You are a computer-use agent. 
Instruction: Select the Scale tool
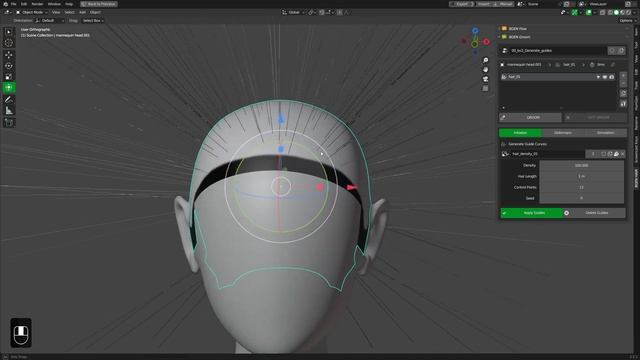tap(9, 77)
